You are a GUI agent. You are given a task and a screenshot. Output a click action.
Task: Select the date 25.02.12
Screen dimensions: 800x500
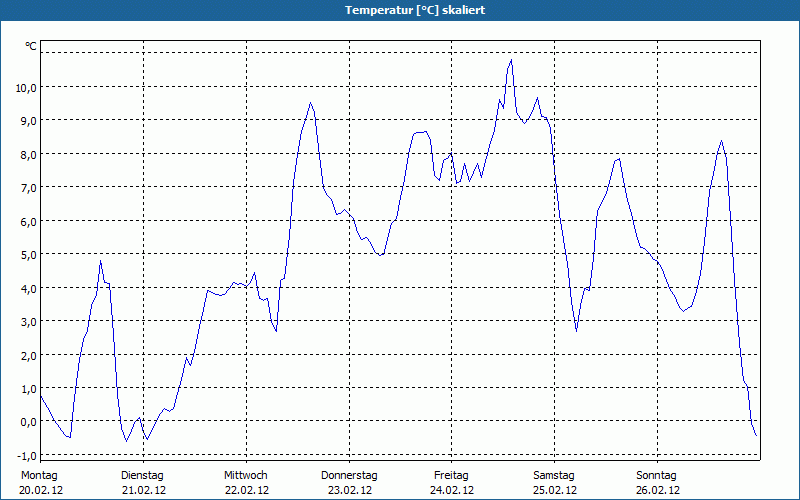[555, 490]
